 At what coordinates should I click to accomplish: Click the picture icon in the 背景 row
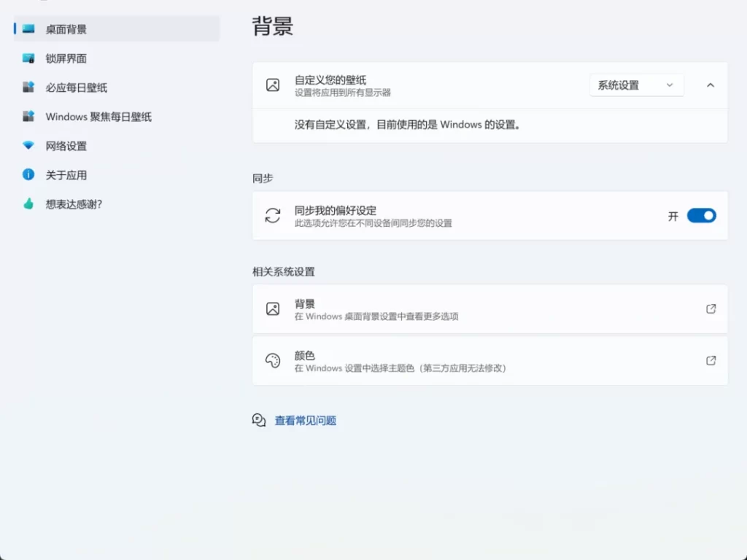pyautogui.click(x=273, y=308)
